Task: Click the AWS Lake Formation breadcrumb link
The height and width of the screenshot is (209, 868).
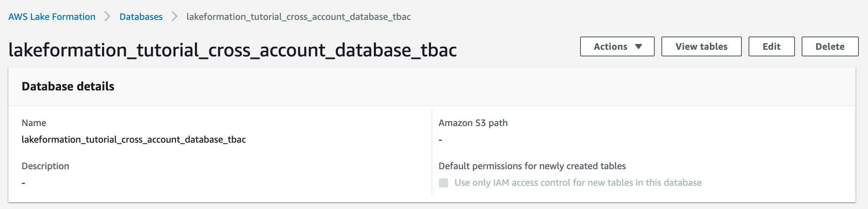Action: click(x=52, y=17)
